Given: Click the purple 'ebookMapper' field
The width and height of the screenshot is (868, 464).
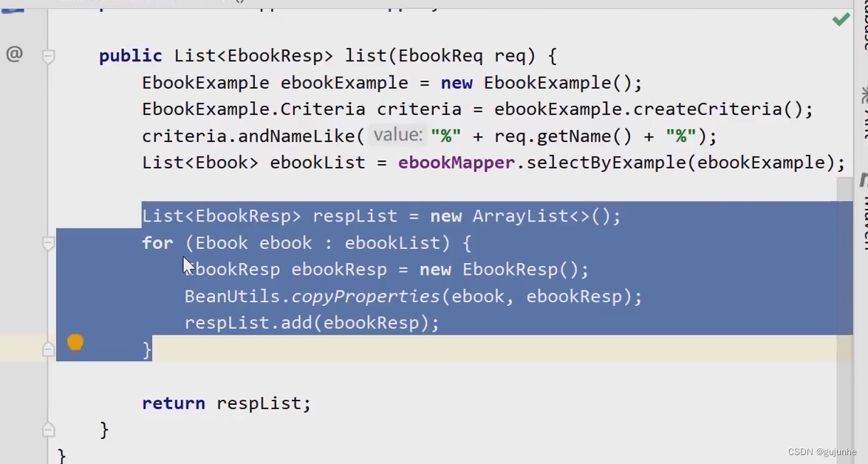Looking at the screenshot, I should tap(456, 163).
